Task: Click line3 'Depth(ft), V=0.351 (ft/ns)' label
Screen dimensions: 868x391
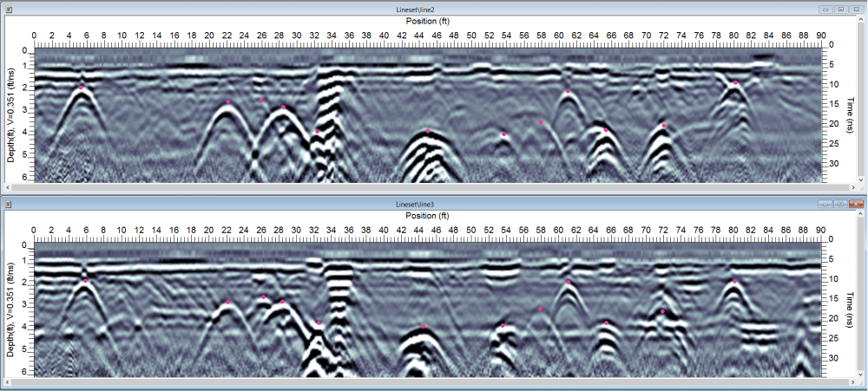Action: pos(10,310)
